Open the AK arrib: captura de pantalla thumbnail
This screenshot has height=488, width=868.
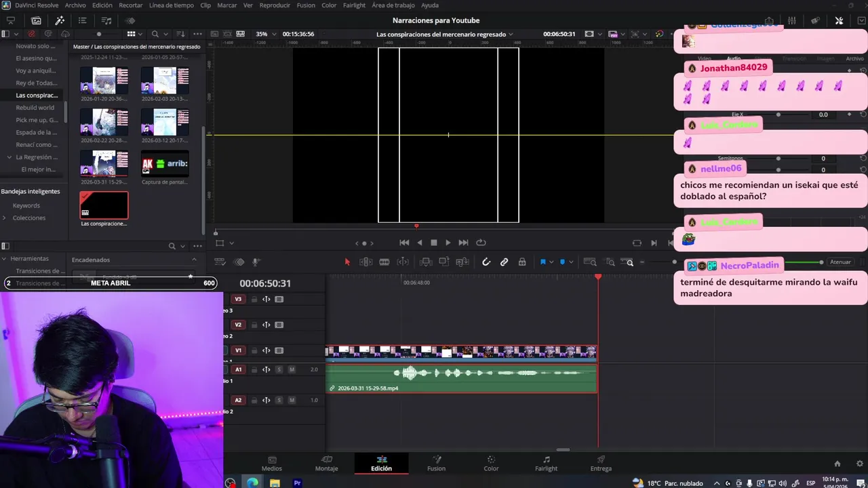[165, 163]
